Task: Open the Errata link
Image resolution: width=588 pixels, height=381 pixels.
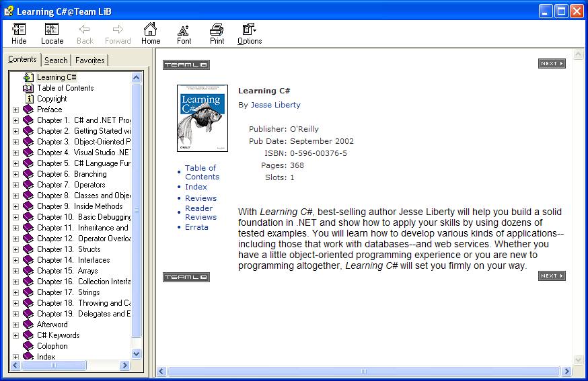Action: tap(196, 227)
